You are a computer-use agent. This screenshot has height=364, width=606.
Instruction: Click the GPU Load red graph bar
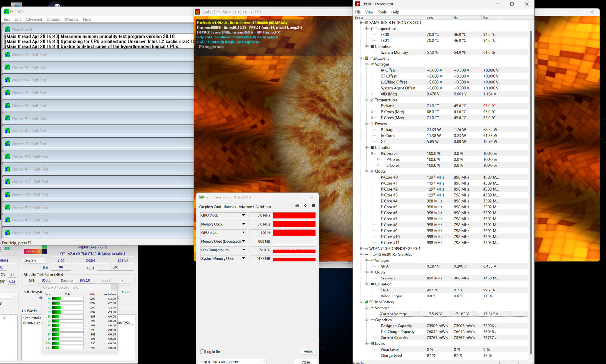pos(294,233)
